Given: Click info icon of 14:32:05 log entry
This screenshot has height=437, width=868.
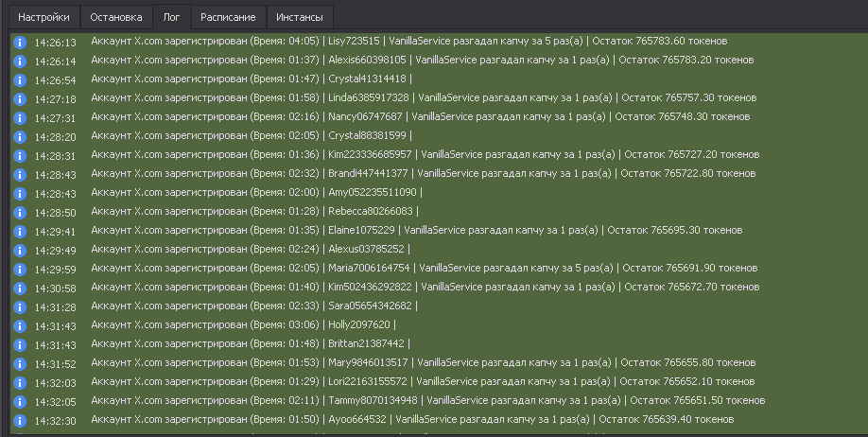Looking at the screenshot, I should (20, 402).
